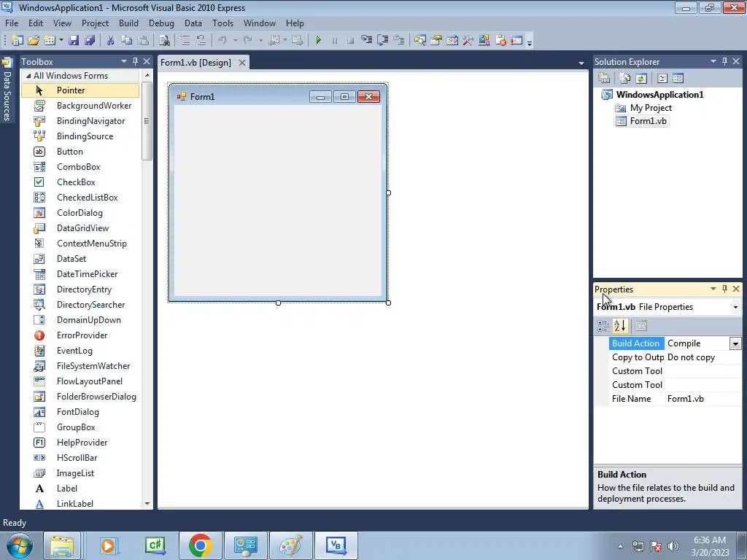Click the Stop Debugging square icon
The width and height of the screenshot is (747, 560).
coord(351,41)
